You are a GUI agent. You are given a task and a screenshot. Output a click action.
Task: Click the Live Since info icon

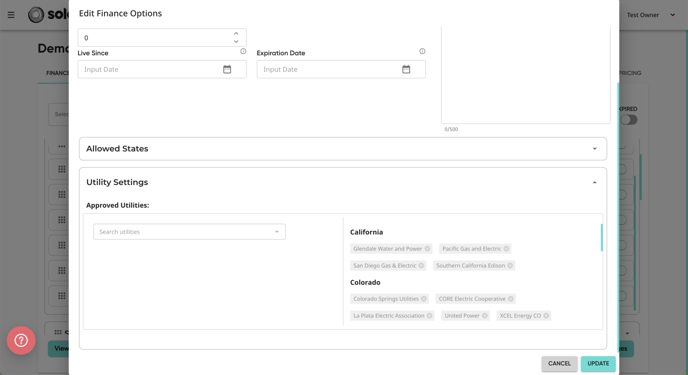243,51
